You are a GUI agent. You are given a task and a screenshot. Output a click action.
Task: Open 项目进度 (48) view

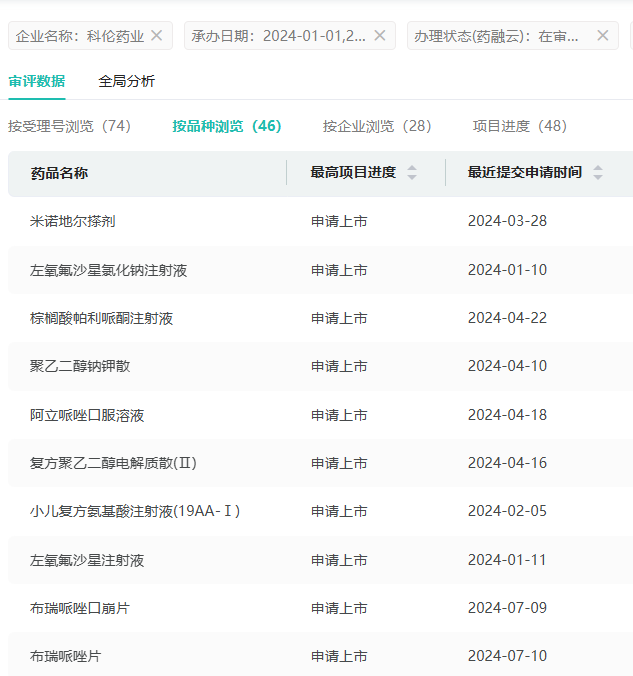coord(519,126)
